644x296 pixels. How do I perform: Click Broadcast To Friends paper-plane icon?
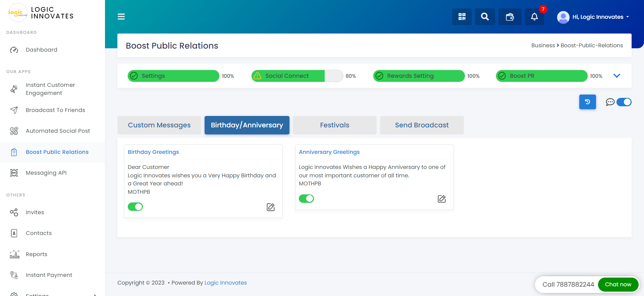click(14, 110)
